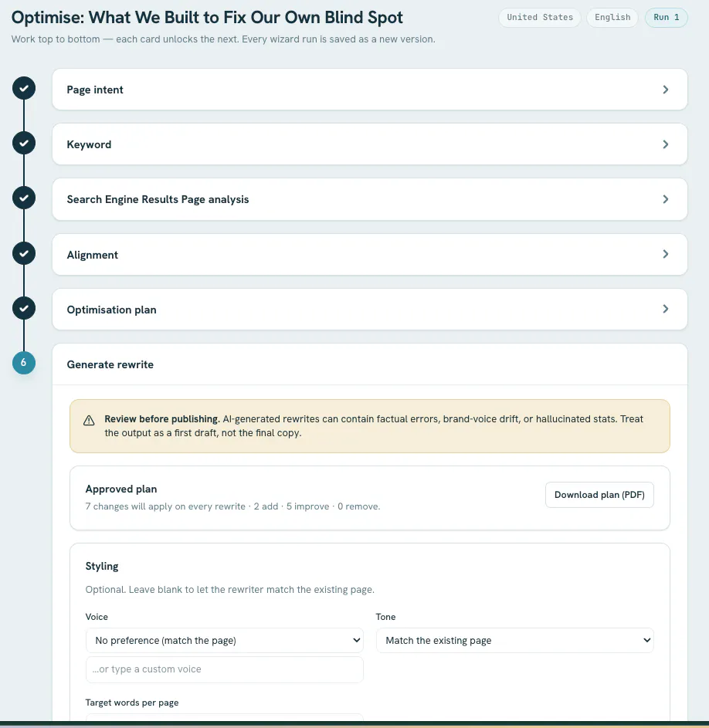Click the English language pill
Image resolution: width=709 pixels, height=728 pixels.
[x=612, y=18]
